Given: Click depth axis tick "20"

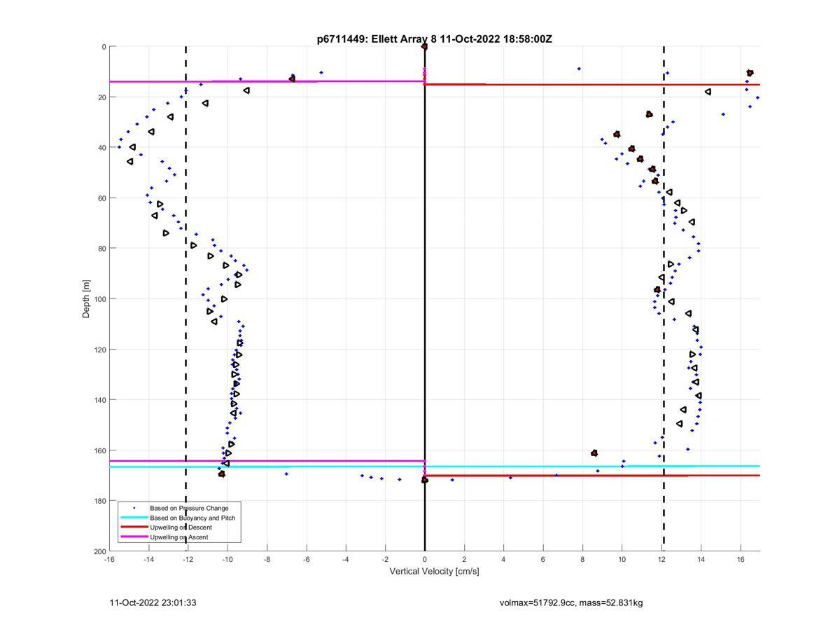Looking at the screenshot, I should tap(101, 97).
